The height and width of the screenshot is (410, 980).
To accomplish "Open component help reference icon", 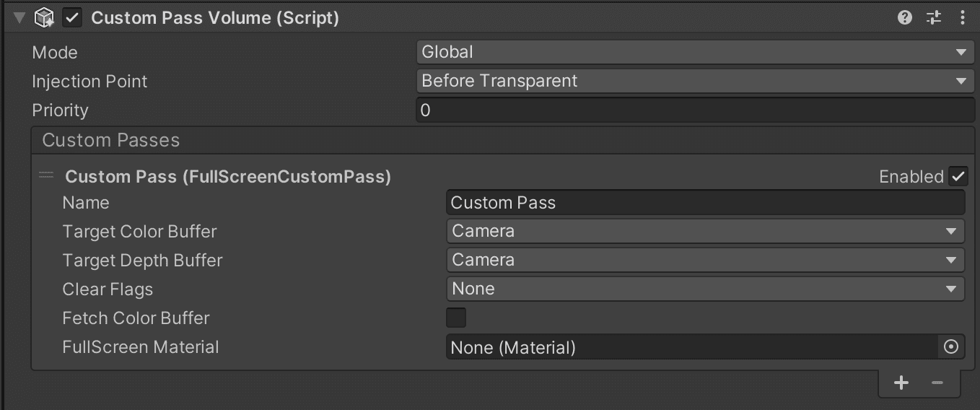I will 905,18.
